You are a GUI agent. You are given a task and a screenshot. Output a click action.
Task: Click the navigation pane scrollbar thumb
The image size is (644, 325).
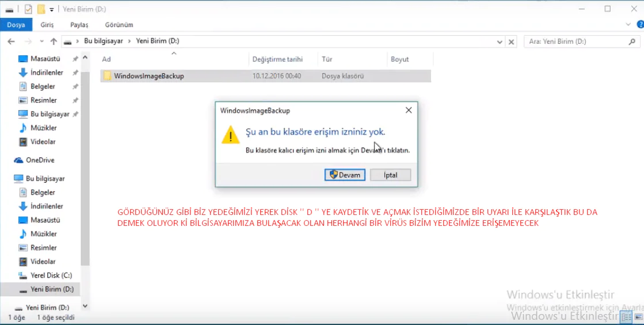tap(85, 169)
